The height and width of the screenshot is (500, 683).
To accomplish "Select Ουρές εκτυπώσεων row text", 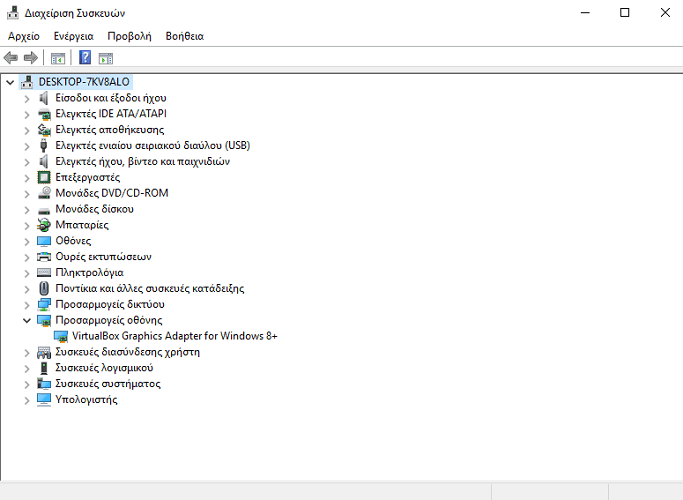I will [x=103, y=257].
